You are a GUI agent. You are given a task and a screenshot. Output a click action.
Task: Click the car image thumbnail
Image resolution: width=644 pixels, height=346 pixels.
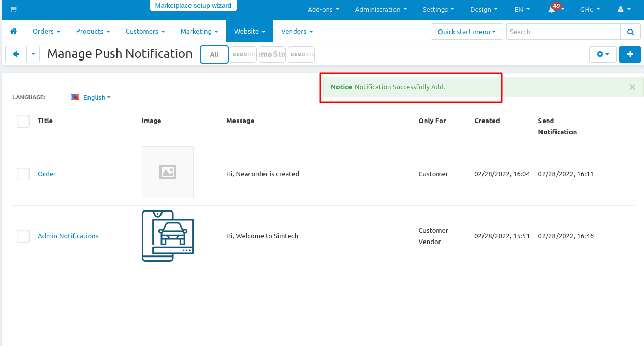pyautogui.click(x=167, y=236)
